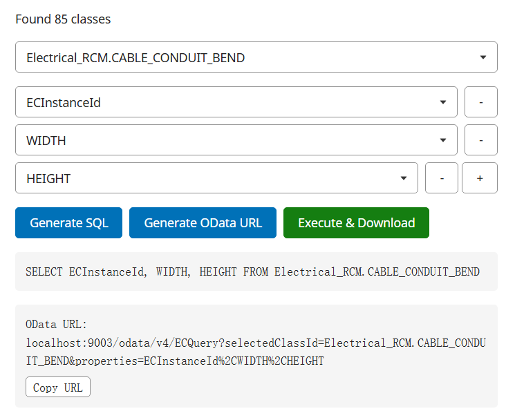Click the Generate SQL button

coord(68,223)
